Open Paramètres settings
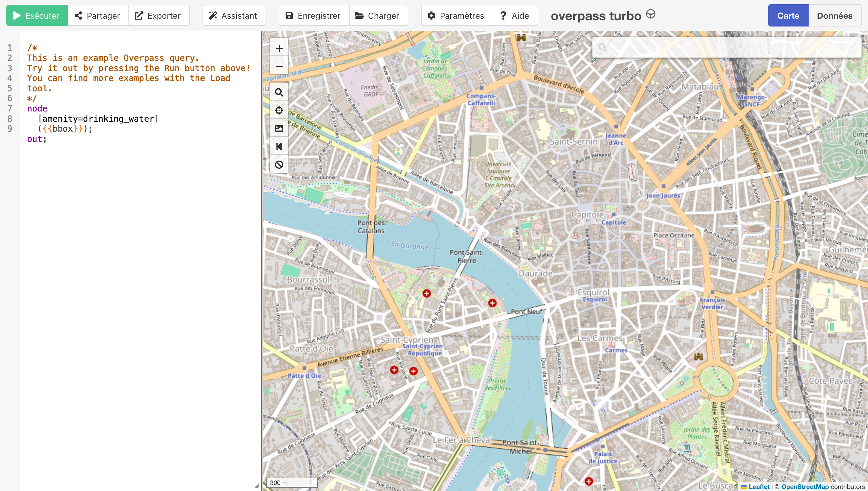868x491 pixels. [456, 15]
